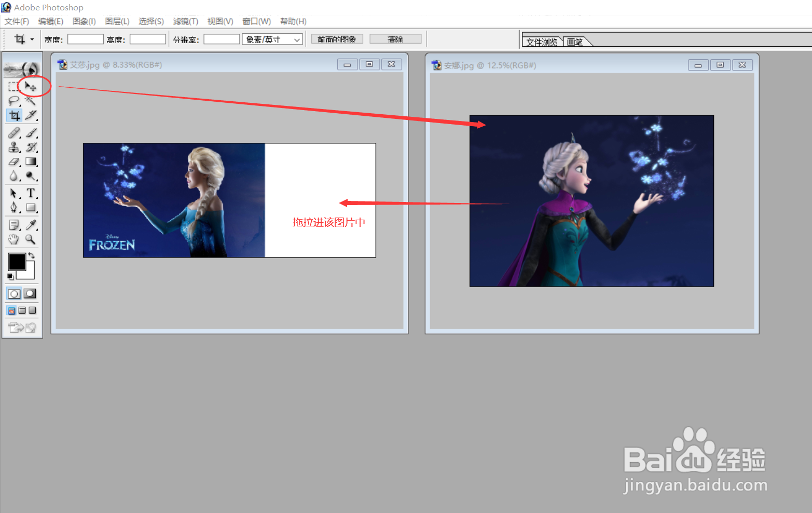Viewport: 812px width, 513px height.
Task: Click the white background color swatch
Action: click(30, 274)
